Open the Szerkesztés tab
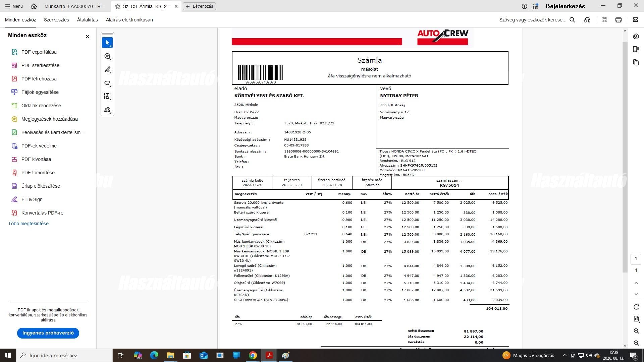 (56, 20)
